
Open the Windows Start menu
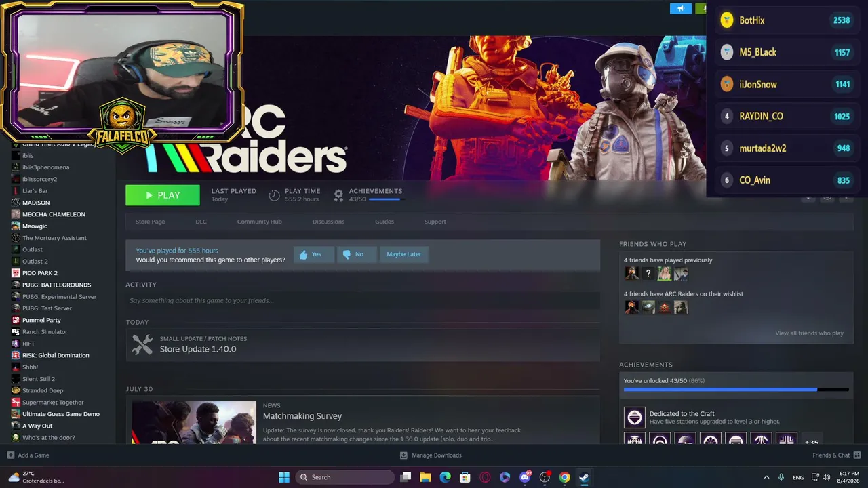click(284, 477)
